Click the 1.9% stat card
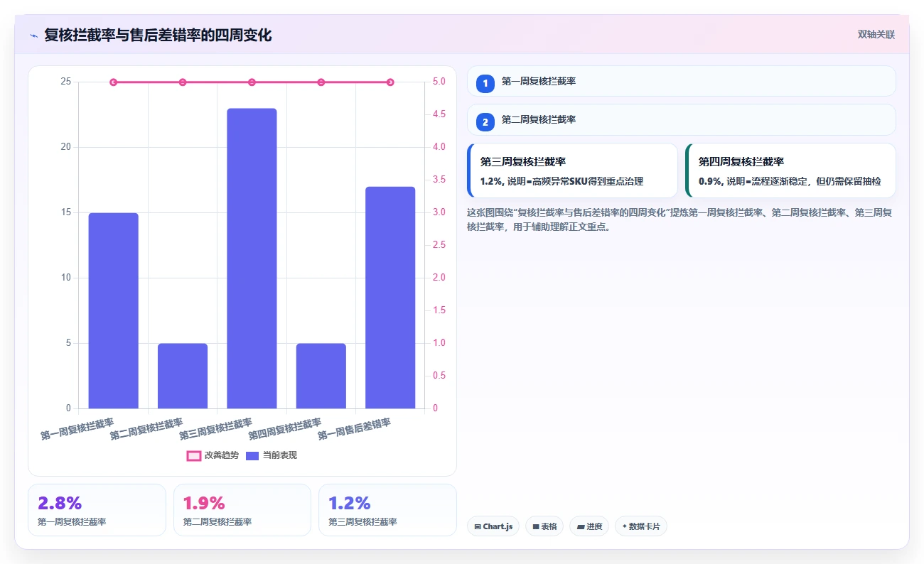924x564 pixels. tap(242, 510)
